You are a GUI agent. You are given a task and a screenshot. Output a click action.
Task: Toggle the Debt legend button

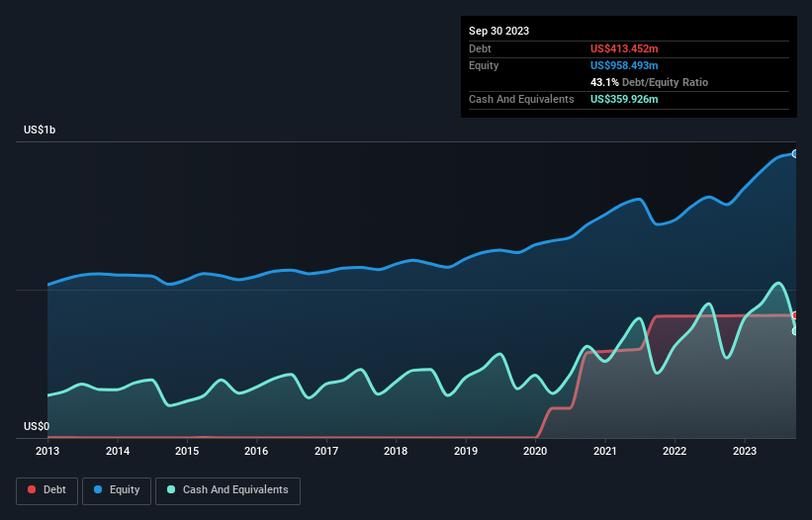(x=47, y=490)
